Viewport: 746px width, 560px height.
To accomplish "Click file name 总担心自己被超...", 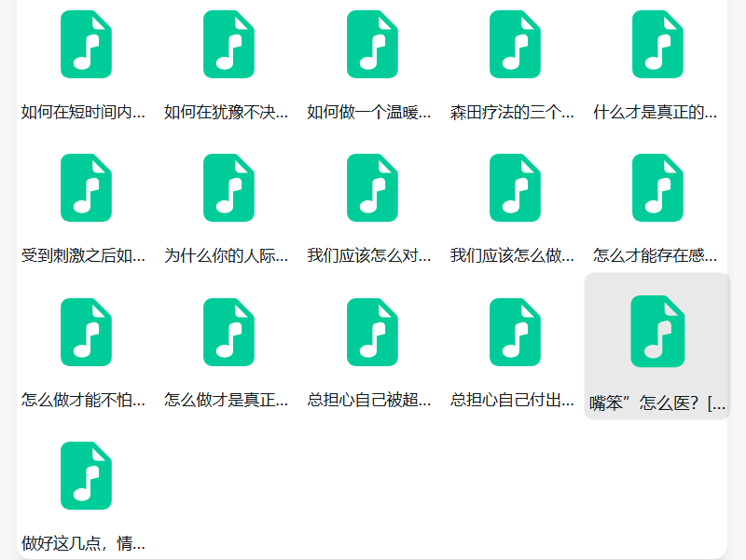I will (x=369, y=400).
